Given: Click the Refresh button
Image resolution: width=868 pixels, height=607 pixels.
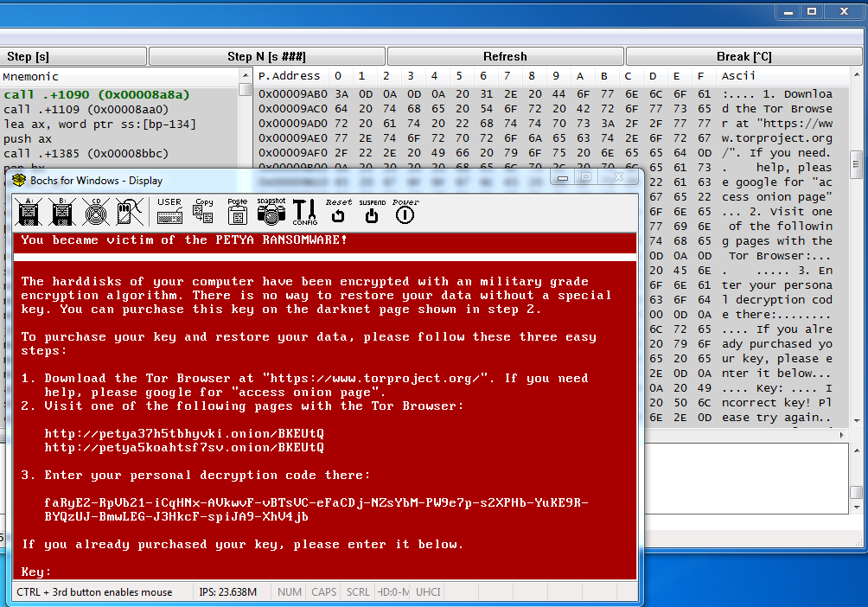Looking at the screenshot, I should click(506, 56).
